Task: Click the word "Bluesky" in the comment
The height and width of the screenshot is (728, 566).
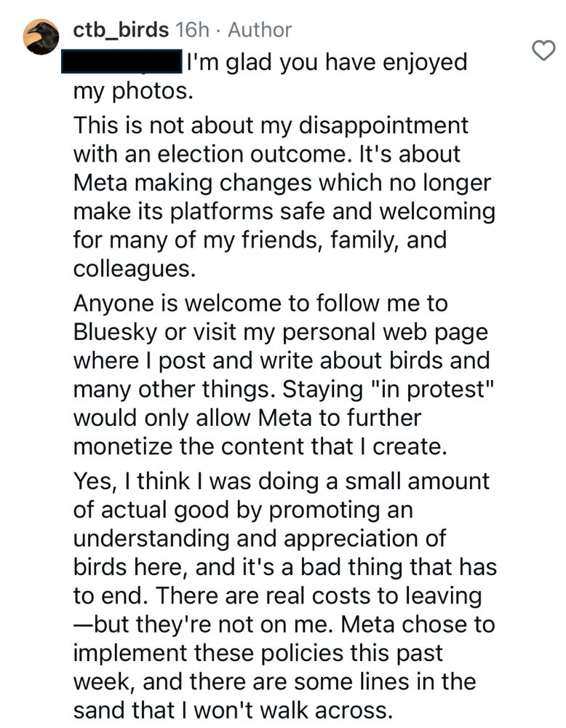Action: [x=115, y=333]
